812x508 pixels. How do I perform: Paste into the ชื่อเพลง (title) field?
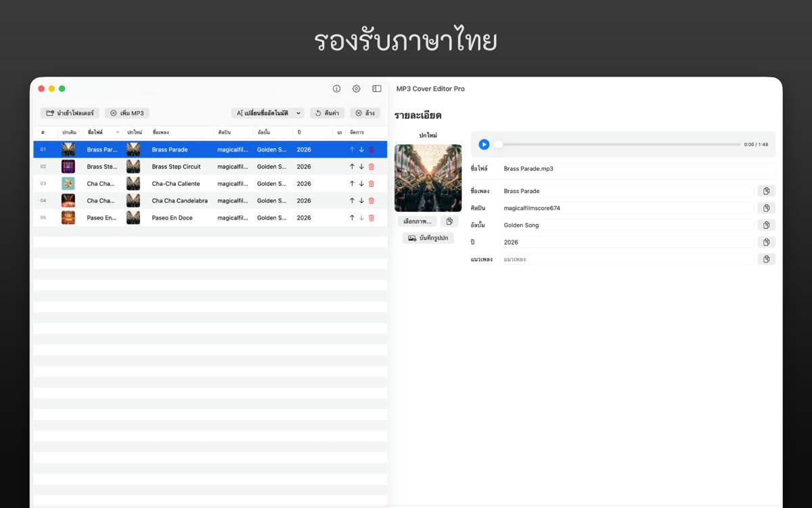coord(767,191)
